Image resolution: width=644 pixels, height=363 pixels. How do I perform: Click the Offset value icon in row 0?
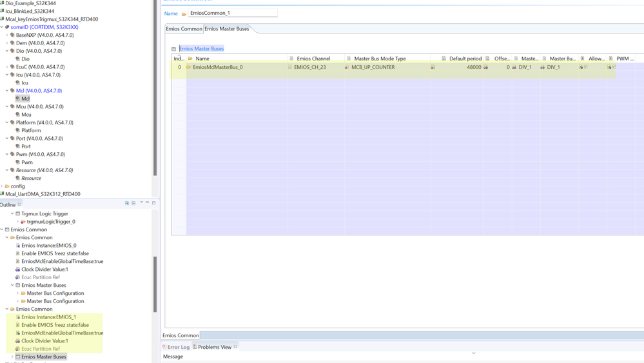486,67
